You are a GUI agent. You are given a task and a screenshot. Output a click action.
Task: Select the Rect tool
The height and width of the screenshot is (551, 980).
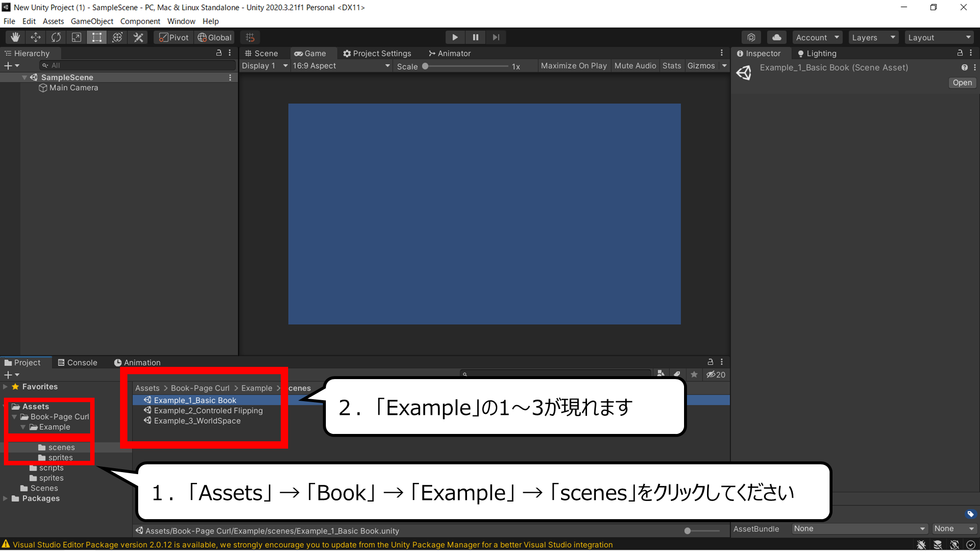[x=97, y=37]
